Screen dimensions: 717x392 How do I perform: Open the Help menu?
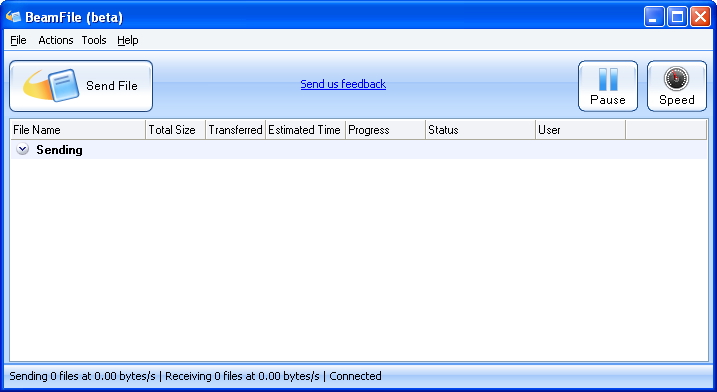[128, 40]
